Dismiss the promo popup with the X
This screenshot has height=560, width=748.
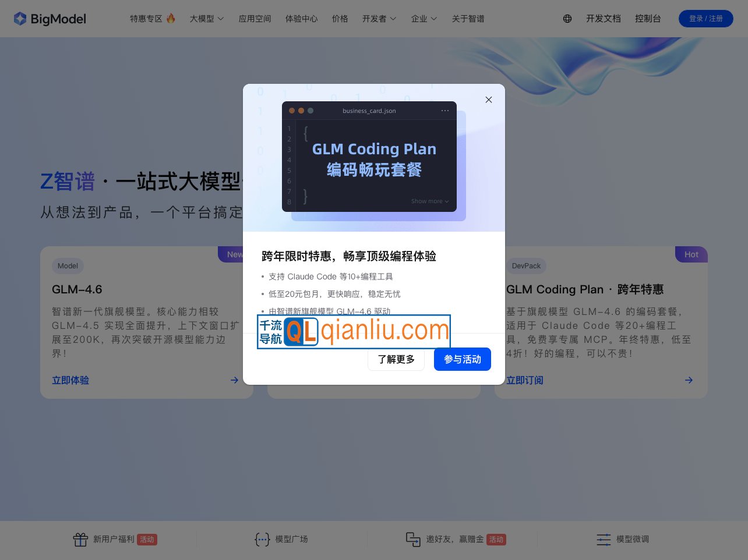[489, 100]
